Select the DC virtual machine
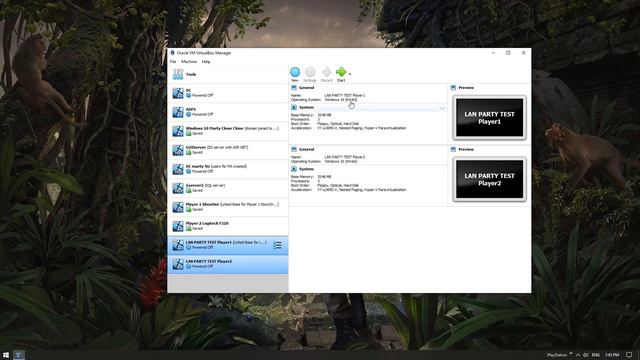This screenshot has width=640, height=360. 228,93
